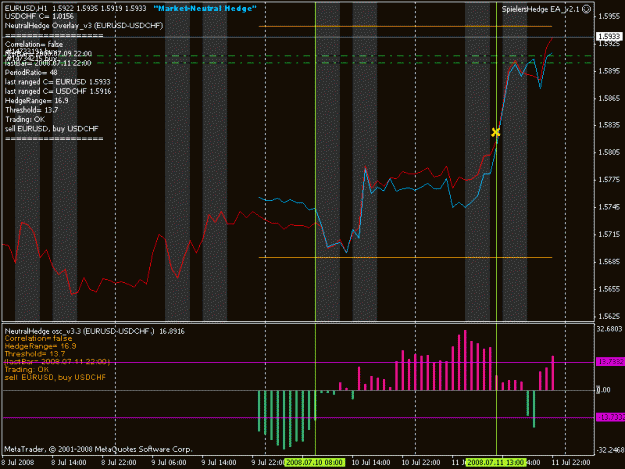Click the 8 Jul 2008 date label
Screen dimensions: 625x469
point(18,462)
